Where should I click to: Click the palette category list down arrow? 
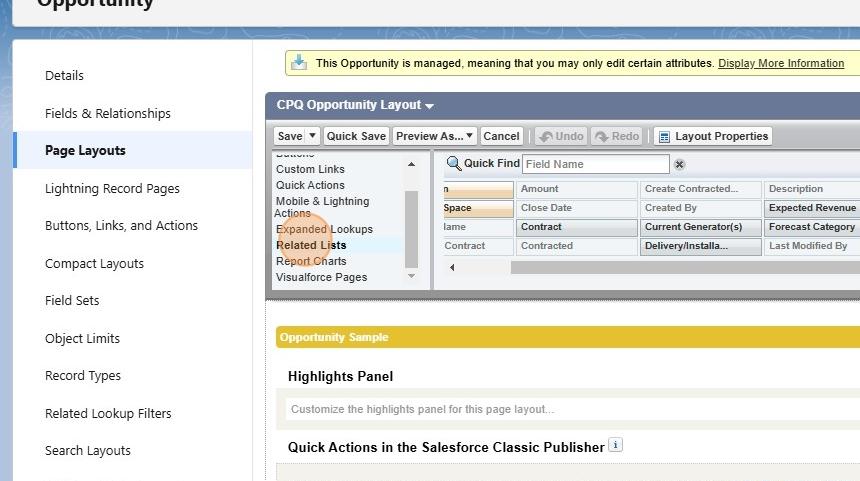pyautogui.click(x=411, y=276)
